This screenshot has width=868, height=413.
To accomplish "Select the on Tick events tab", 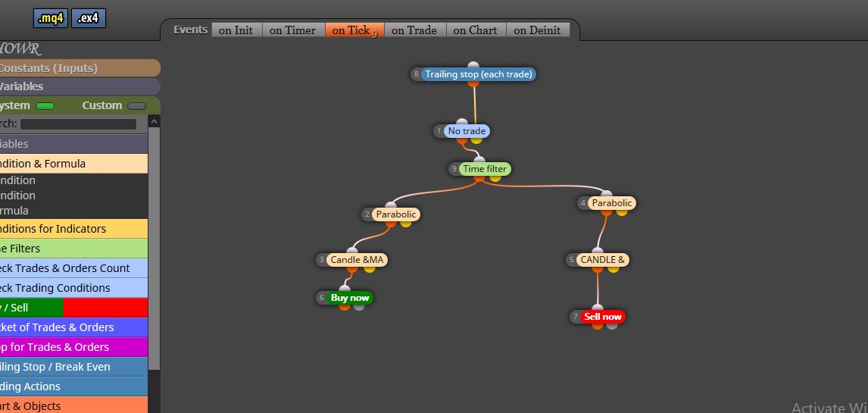I will pyautogui.click(x=354, y=30).
